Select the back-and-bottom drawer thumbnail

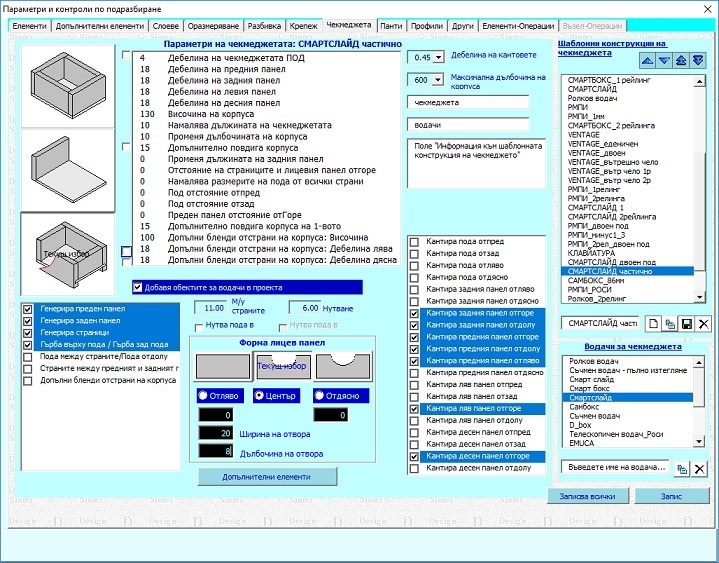(x=68, y=171)
